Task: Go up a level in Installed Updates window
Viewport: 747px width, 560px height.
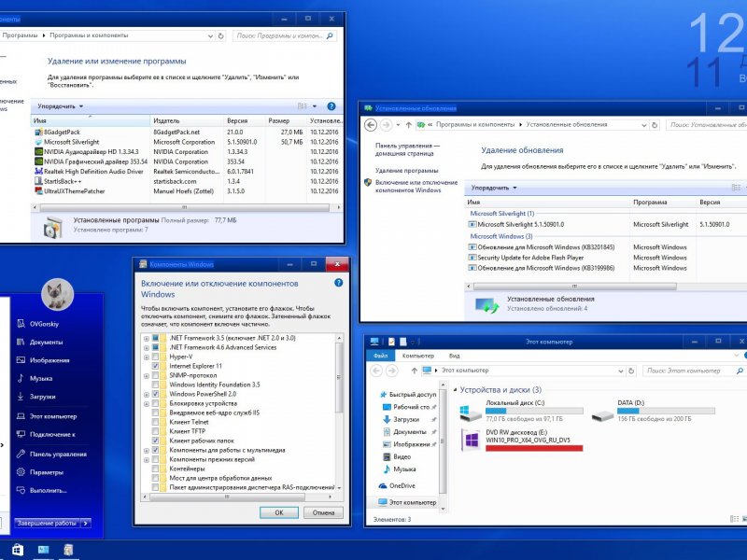Action: coord(408,125)
